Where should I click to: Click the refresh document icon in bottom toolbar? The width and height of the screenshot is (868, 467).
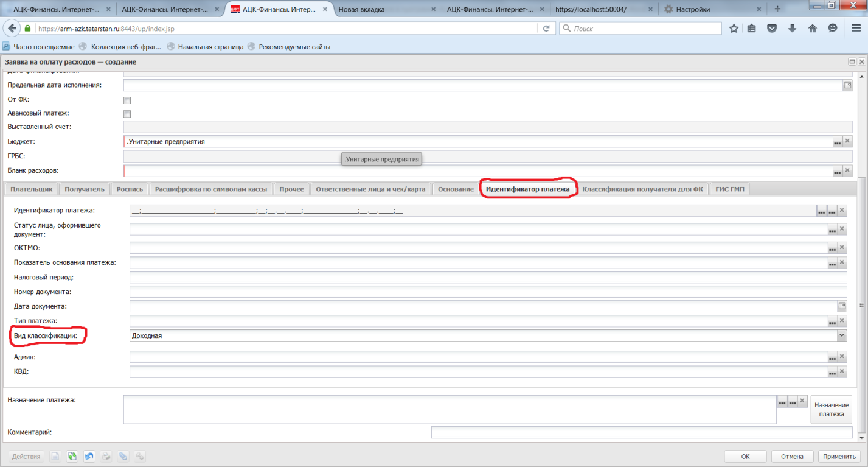72,457
